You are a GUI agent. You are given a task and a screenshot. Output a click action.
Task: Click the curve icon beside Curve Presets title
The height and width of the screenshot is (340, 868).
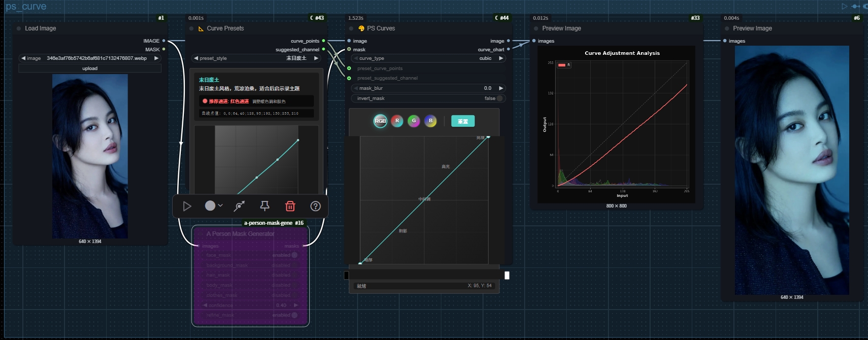[201, 28]
